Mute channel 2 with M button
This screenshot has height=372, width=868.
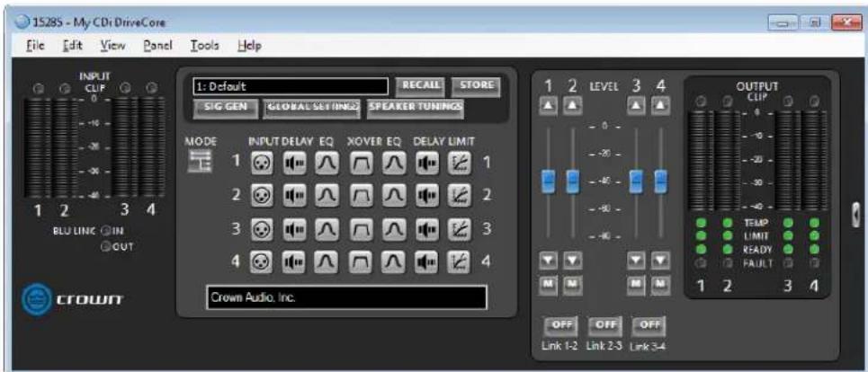[x=572, y=285]
